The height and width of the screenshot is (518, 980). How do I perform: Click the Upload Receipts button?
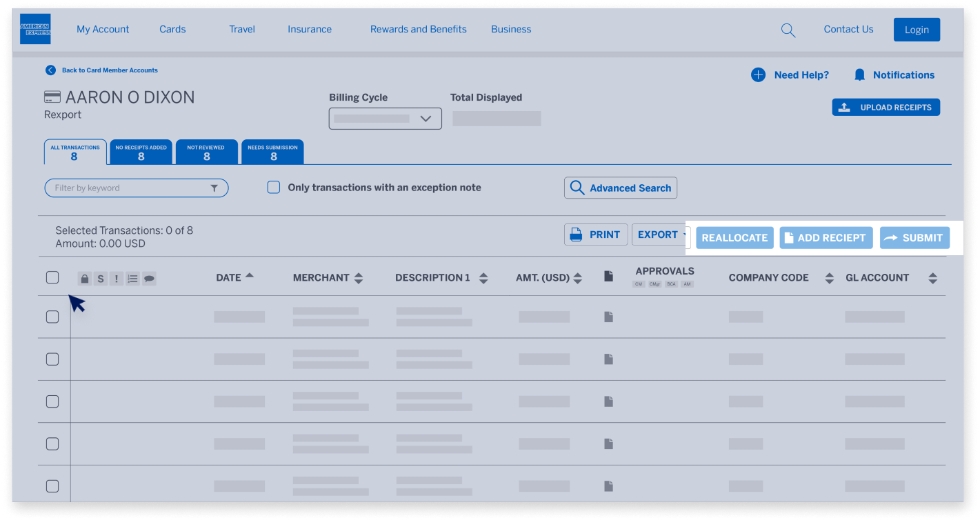point(886,108)
